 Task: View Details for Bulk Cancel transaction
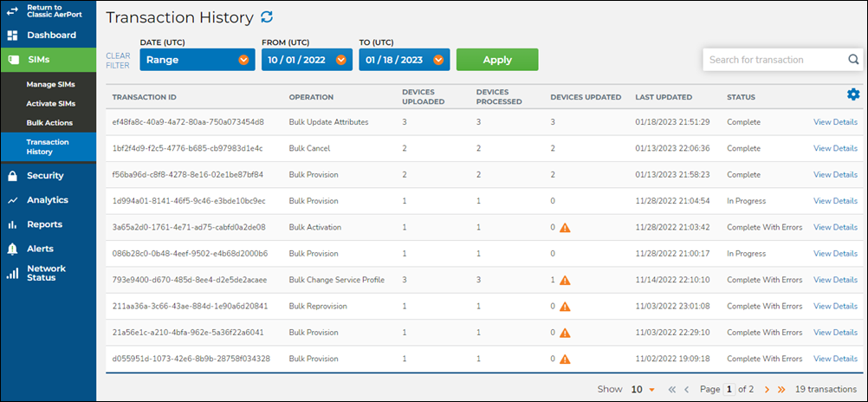point(835,148)
